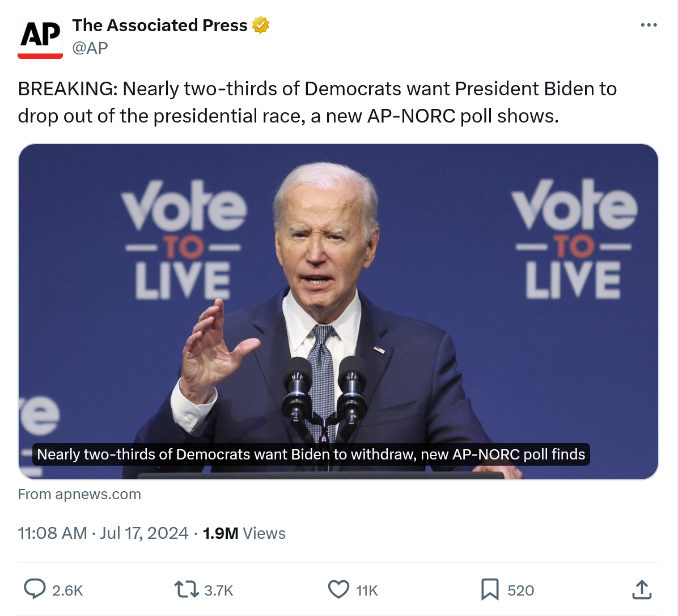Open The Associated Press display name
This screenshot has height=616, width=678.
click(160, 26)
